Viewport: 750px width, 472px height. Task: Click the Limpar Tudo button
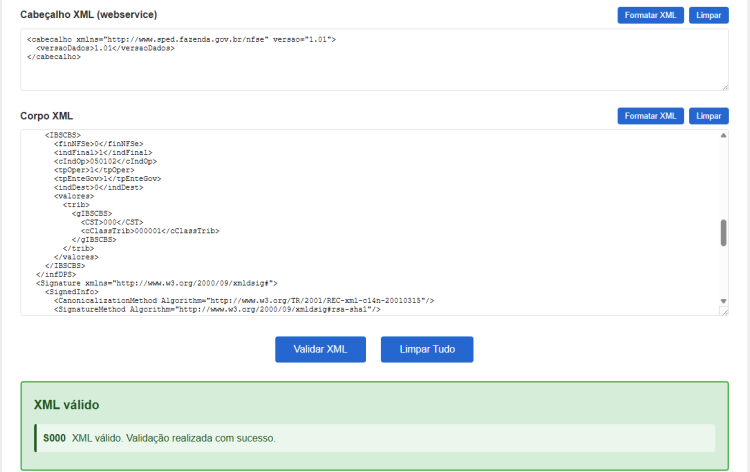[427, 350]
